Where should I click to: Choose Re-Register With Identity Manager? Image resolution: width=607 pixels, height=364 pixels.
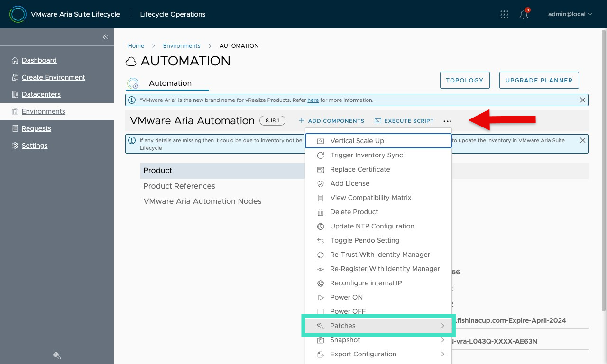coord(378,269)
